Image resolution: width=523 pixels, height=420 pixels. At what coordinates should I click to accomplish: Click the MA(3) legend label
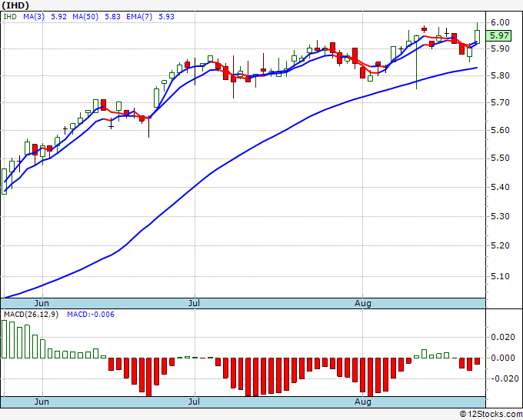point(34,17)
